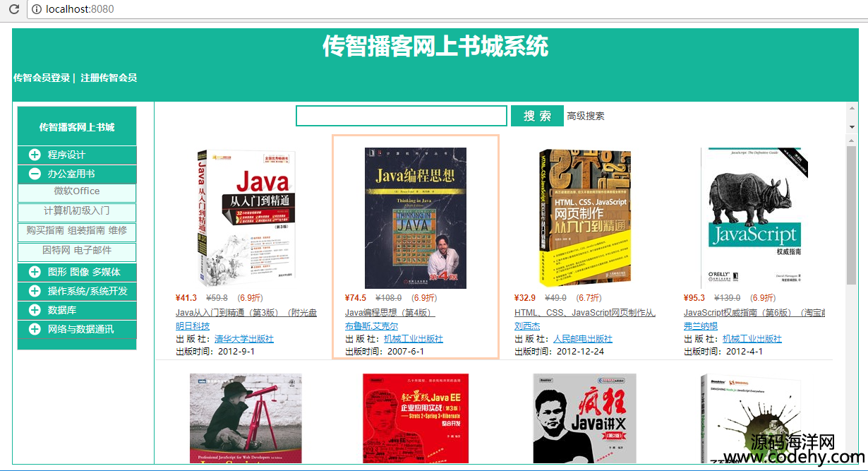Image resolution: width=868 pixels, height=471 pixels.
Task: Click the 传智播客网上书城 sidebar header
Action: coord(77,127)
